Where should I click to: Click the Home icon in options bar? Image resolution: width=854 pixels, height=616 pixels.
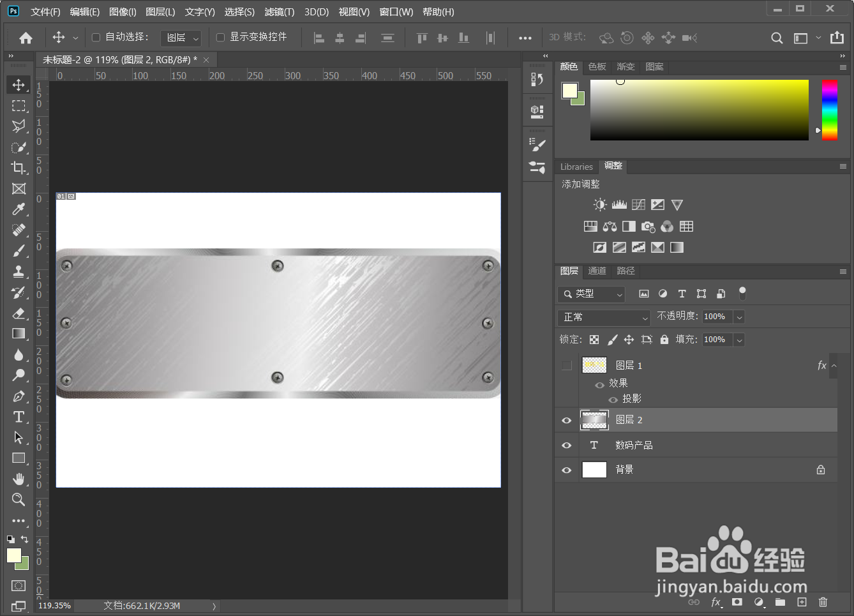pyautogui.click(x=26, y=38)
